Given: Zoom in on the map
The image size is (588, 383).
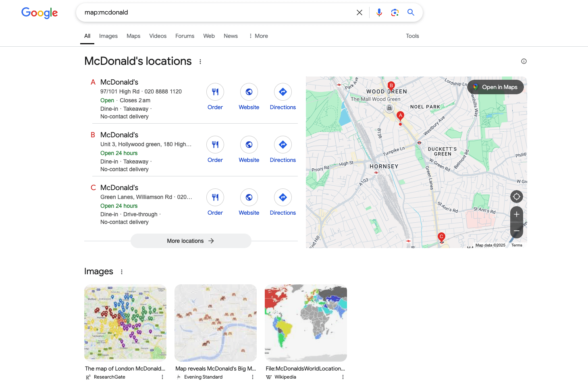Looking at the screenshot, I should [x=516, y=214].
